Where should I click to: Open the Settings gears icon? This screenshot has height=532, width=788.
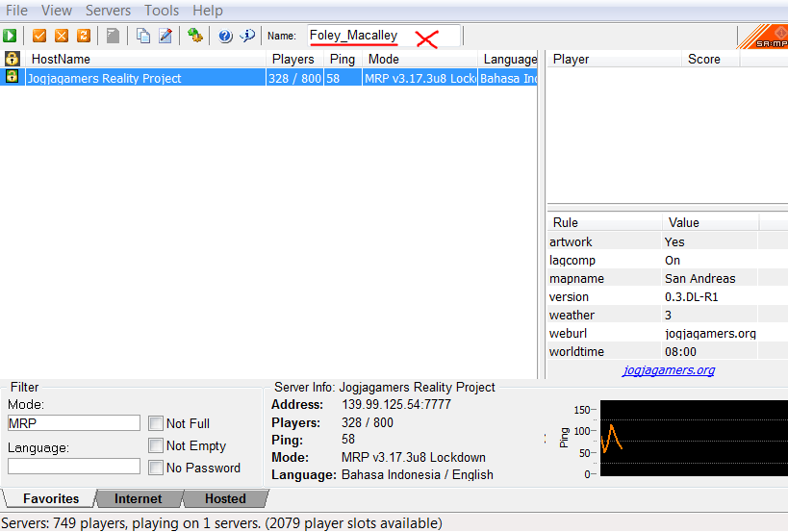coord(195,36)
